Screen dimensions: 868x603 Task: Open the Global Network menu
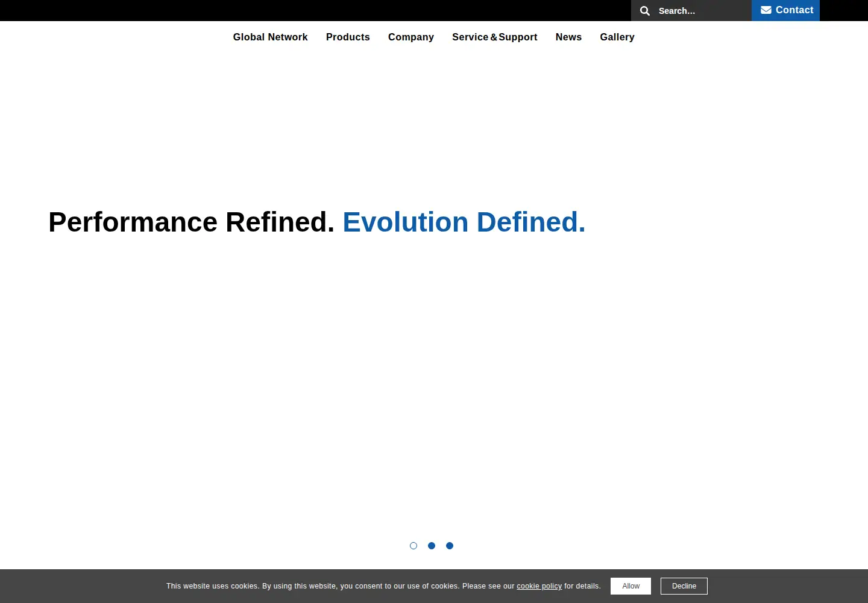pos(270,37)
